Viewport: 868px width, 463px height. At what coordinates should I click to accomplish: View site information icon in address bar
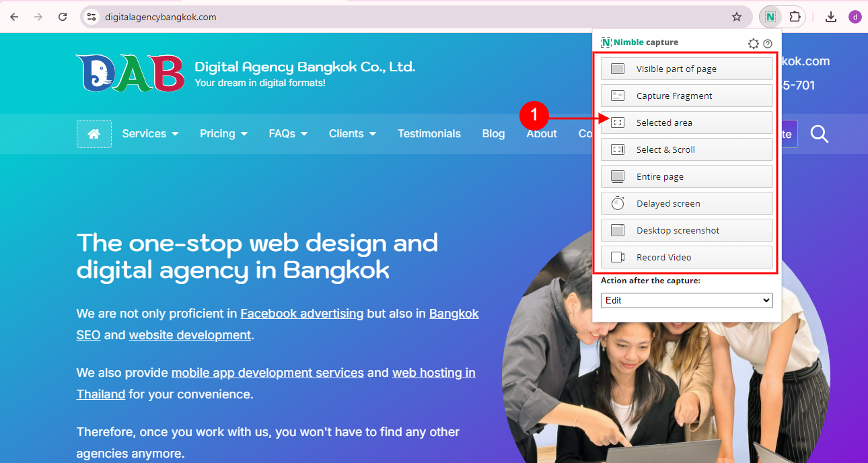[x=92, y=17]
